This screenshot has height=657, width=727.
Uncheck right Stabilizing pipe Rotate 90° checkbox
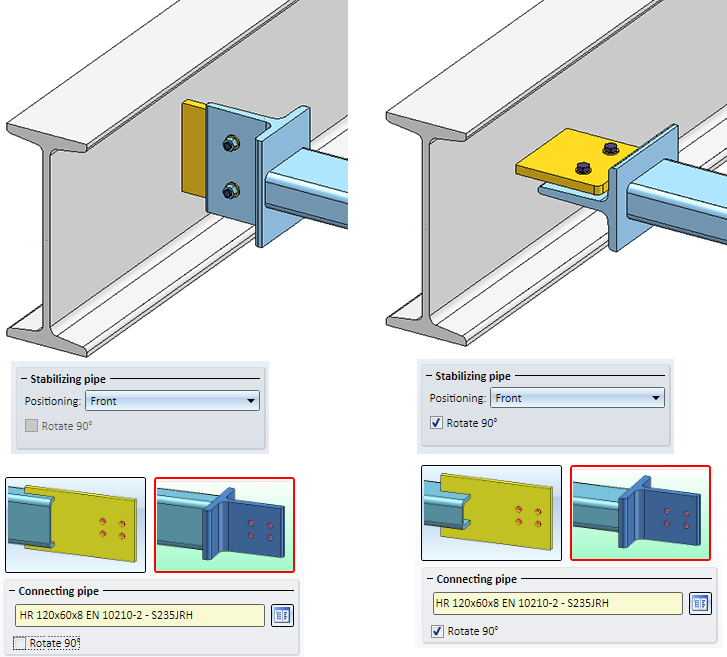[436, 422]
